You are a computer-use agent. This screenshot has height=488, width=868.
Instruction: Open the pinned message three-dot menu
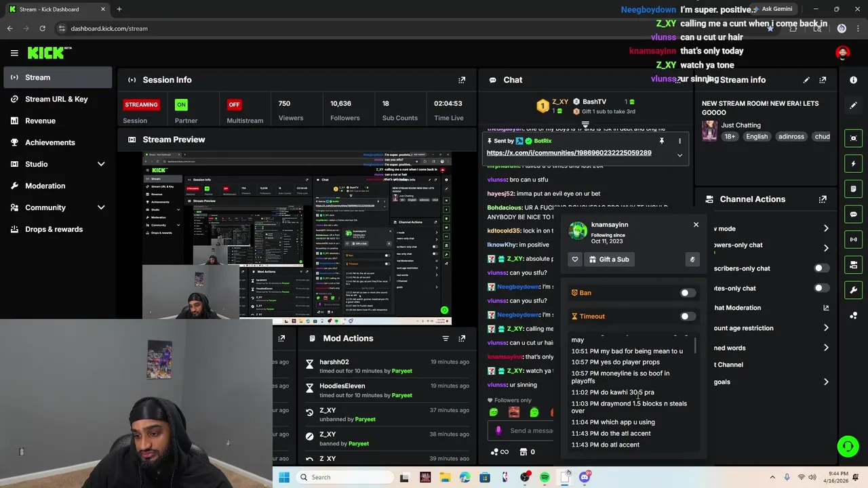(679, 141)
